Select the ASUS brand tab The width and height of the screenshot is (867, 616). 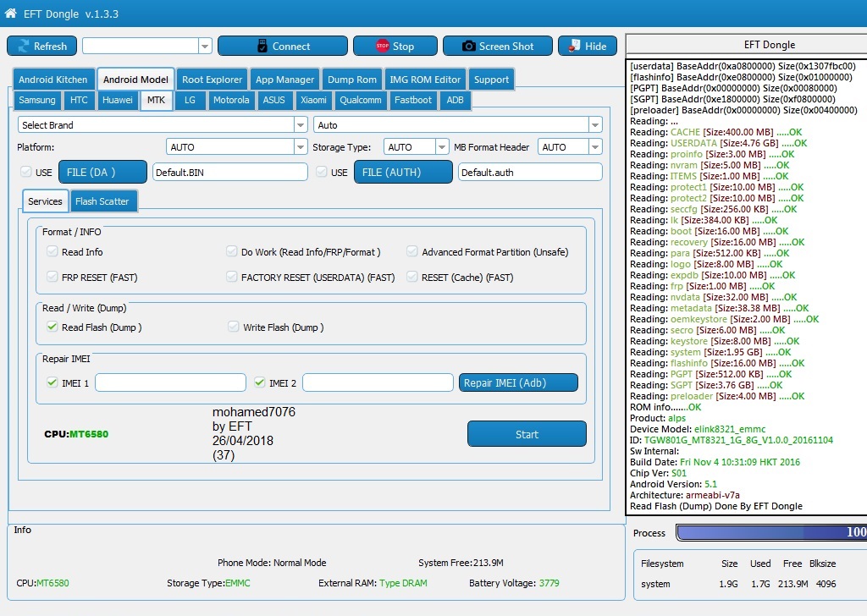[273, 100]
